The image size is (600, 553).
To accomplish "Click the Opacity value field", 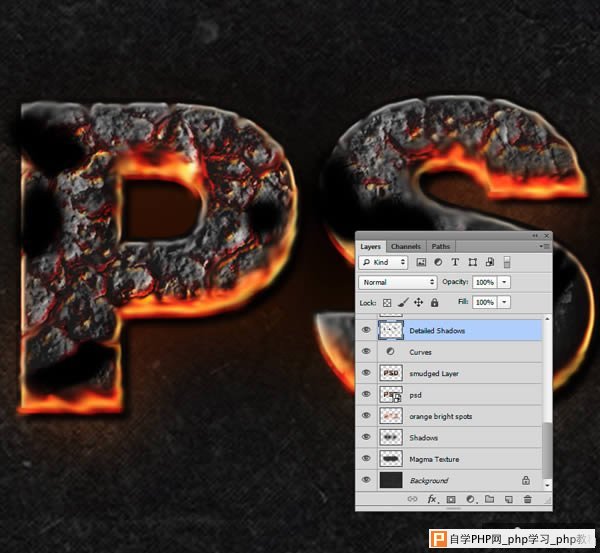I will pos(485,282).
